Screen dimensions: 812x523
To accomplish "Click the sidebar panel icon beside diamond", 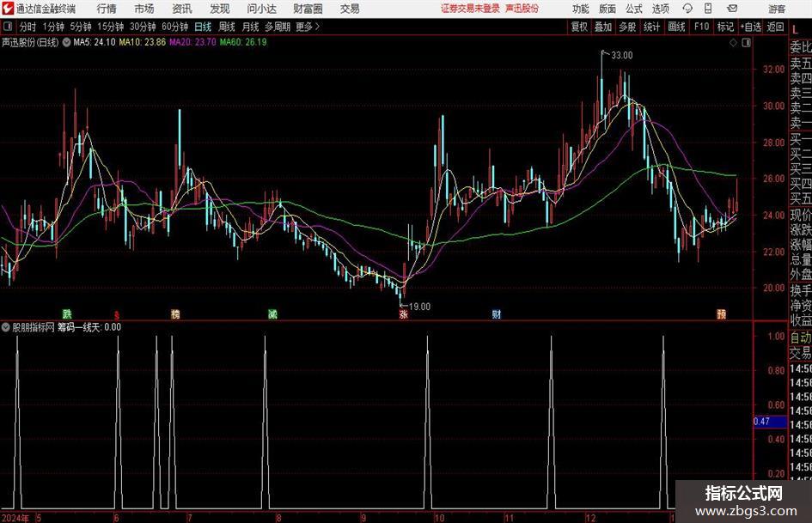I will [746, 43].
